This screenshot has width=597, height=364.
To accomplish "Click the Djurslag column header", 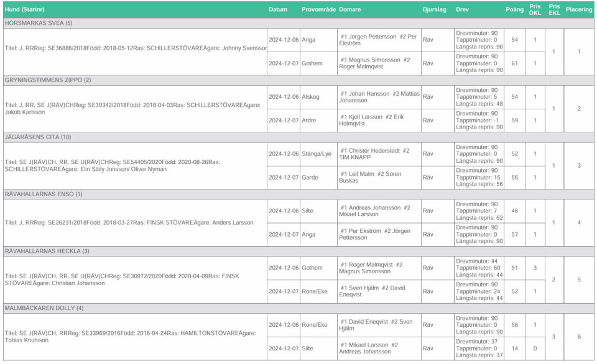I will pyautogui.click(x=434, y=10).
